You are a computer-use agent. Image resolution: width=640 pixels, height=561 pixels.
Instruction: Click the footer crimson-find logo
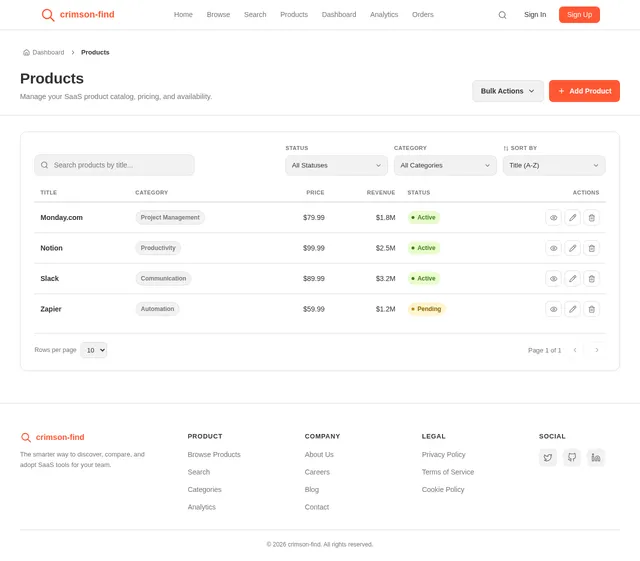point(53,437)
